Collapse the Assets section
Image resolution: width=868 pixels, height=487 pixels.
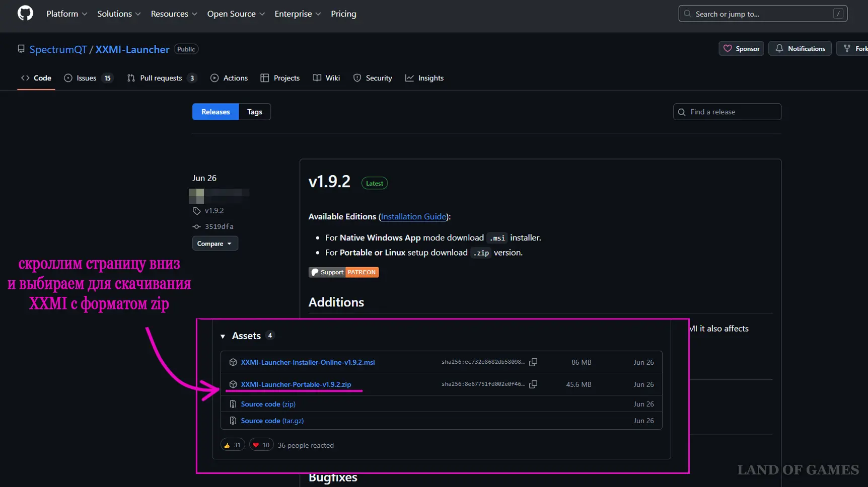point(223,336)
